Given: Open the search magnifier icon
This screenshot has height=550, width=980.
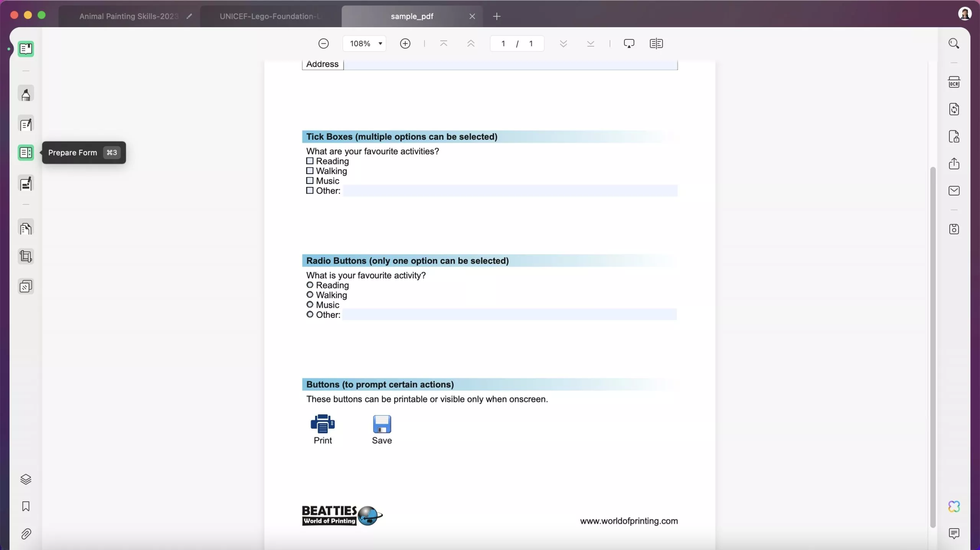Looking at the screenshot, I should click(x=954, y=43).
